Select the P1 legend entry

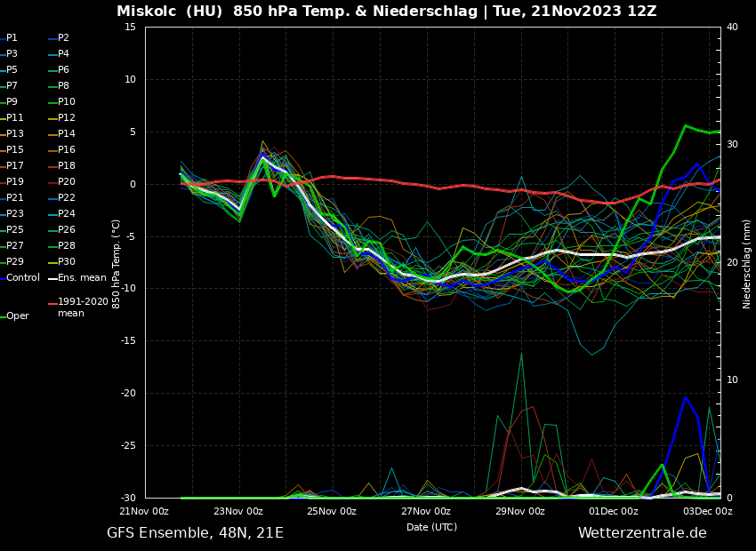pos(12,38)
